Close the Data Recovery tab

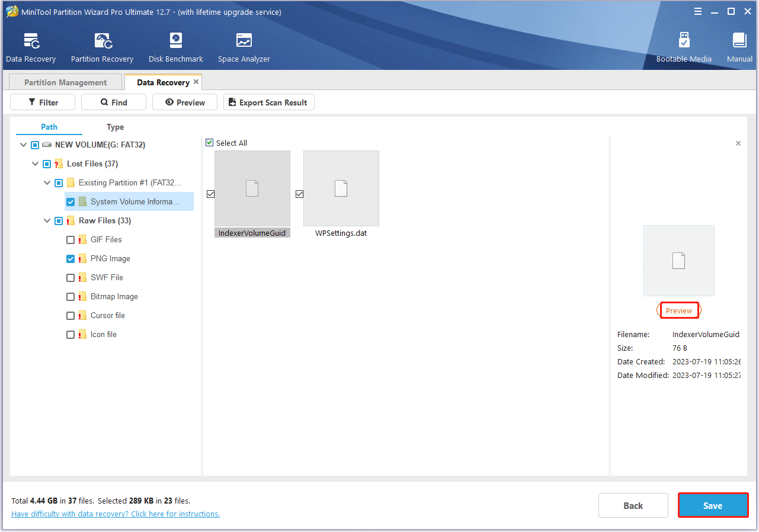point(196,82)
